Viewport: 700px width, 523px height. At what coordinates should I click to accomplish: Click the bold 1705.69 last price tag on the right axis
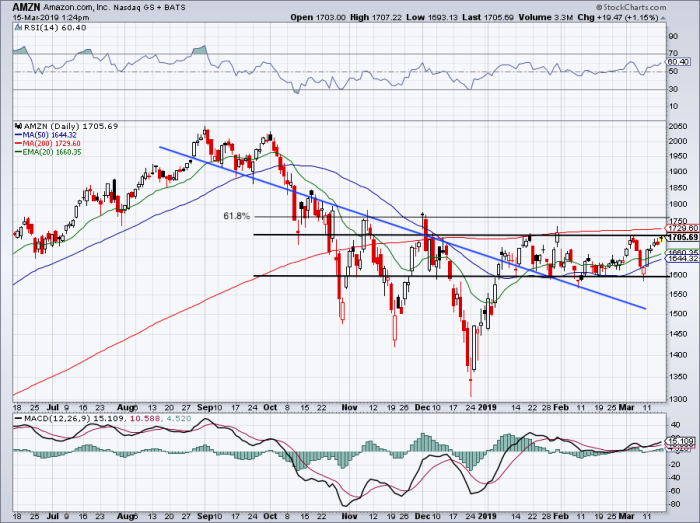pos(682,237)
